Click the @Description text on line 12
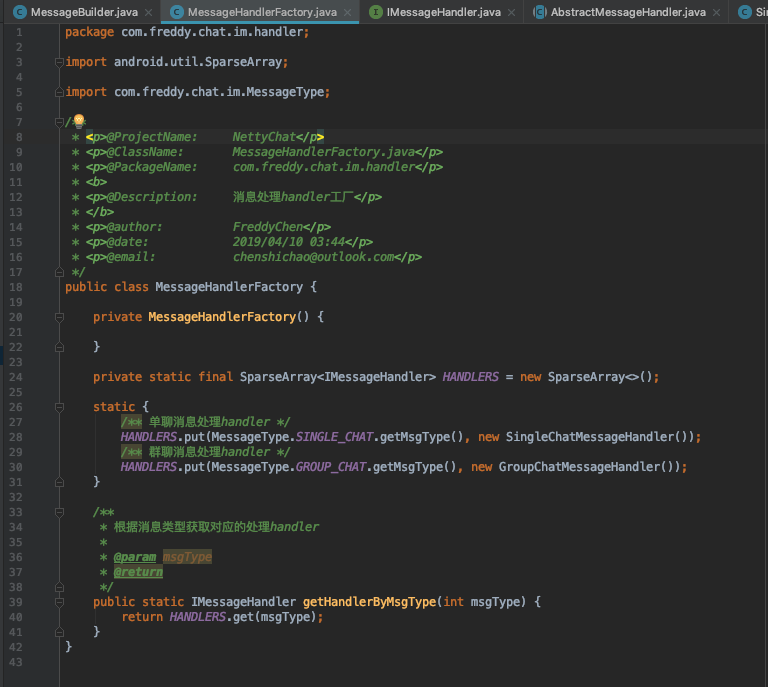Screen dimensions: 768x687 pos(293,197)
